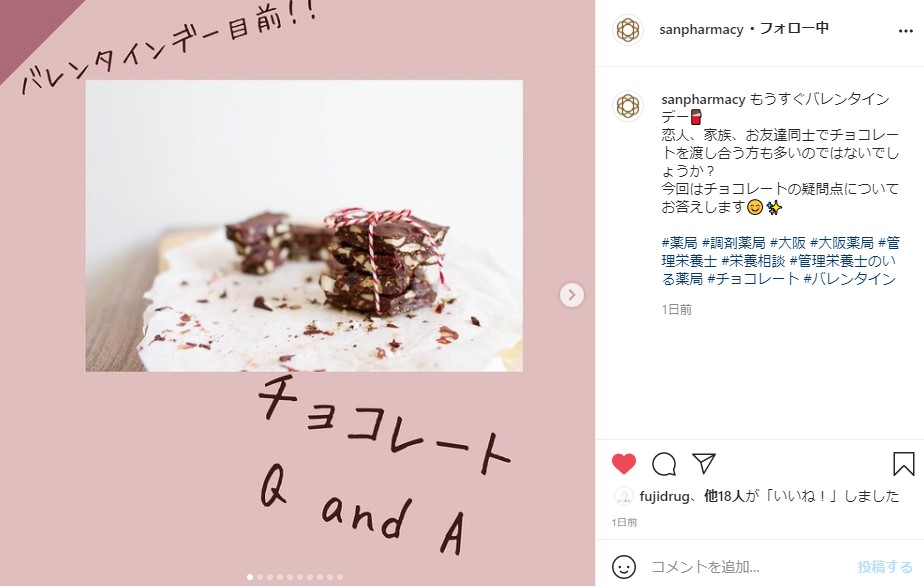Screen dimensions: 924x586
Task: Click the コメントを追加 comment field
Action: 748,567
